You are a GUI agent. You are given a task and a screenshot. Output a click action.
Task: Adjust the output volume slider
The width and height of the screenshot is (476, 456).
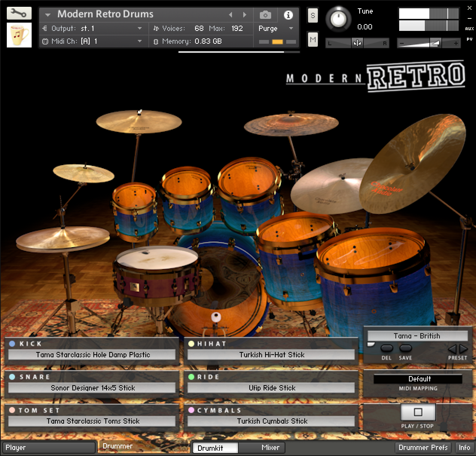click(x=429, y=43)
